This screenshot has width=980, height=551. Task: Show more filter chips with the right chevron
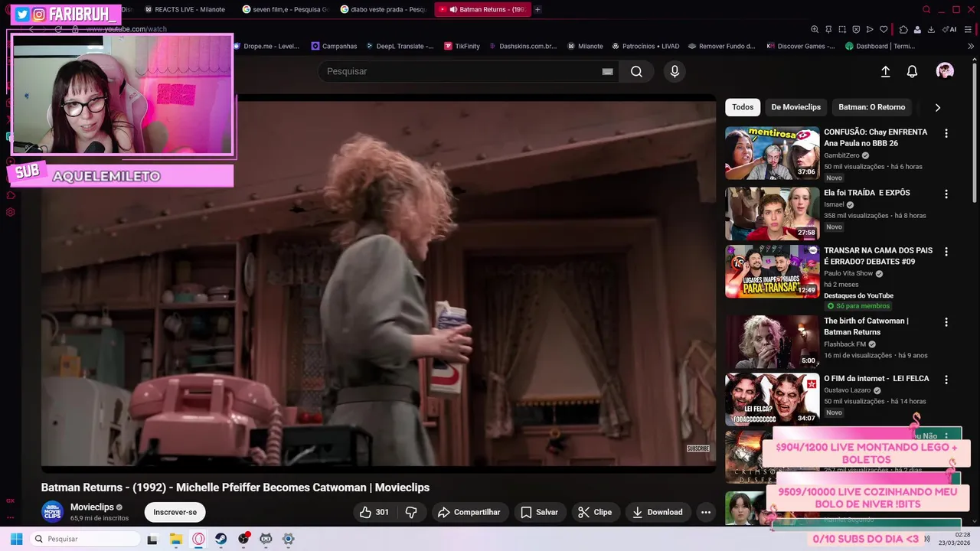[937, 107]
